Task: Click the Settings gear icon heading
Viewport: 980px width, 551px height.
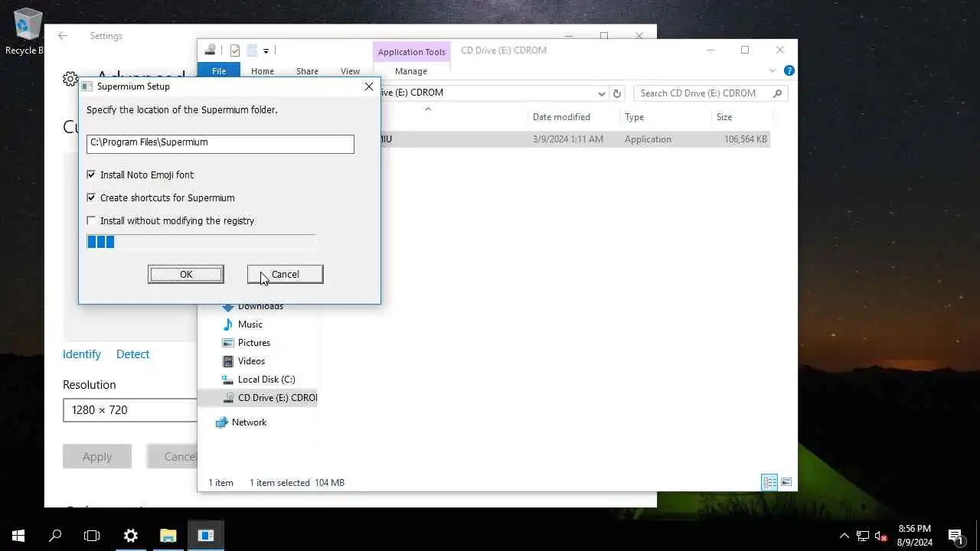Action: [x=70, y=79]
